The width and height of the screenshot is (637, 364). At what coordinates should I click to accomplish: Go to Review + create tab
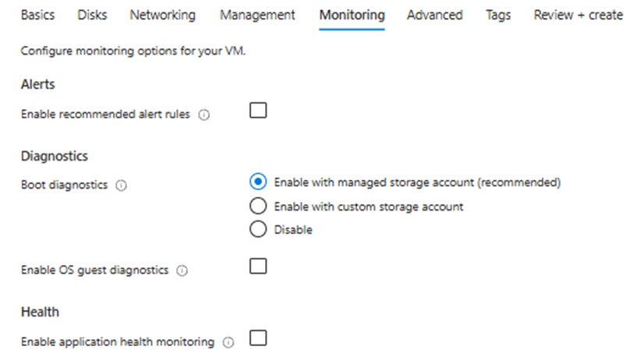[578, 15]
